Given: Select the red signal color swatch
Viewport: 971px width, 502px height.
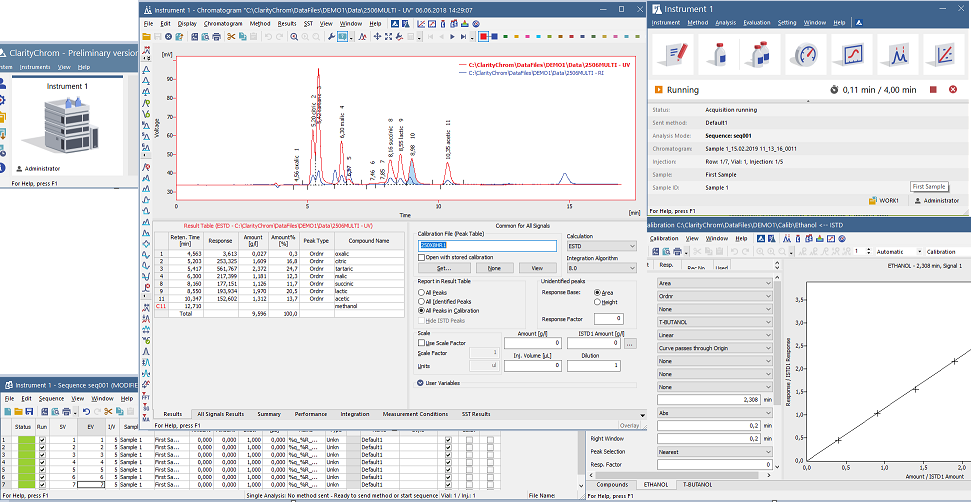Looking at the screenshot, I should coord(484,37).
